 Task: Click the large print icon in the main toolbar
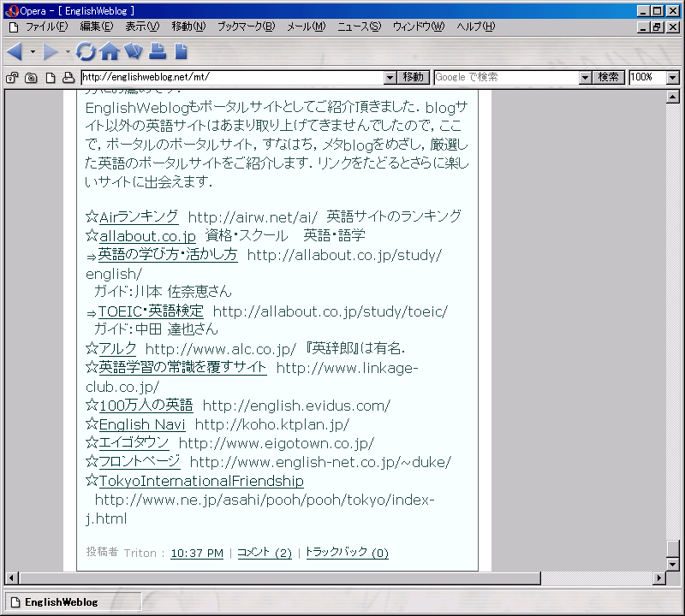pos(158,51)
